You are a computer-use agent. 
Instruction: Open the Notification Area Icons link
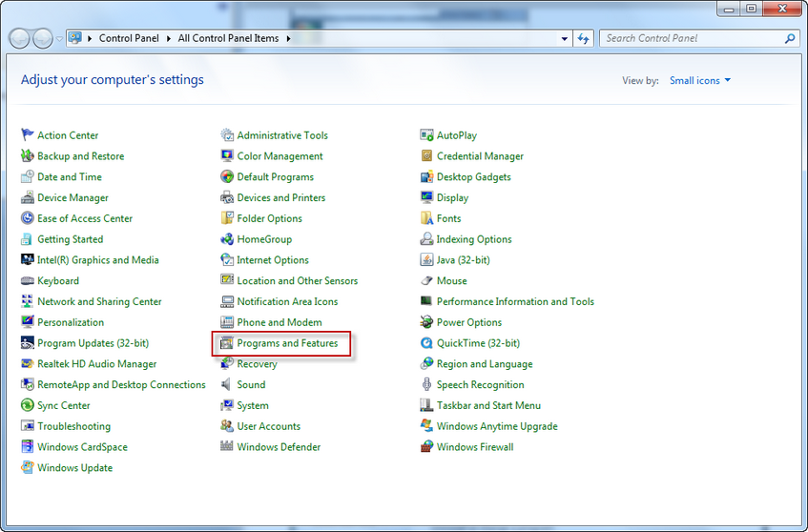tap(287, 301)
